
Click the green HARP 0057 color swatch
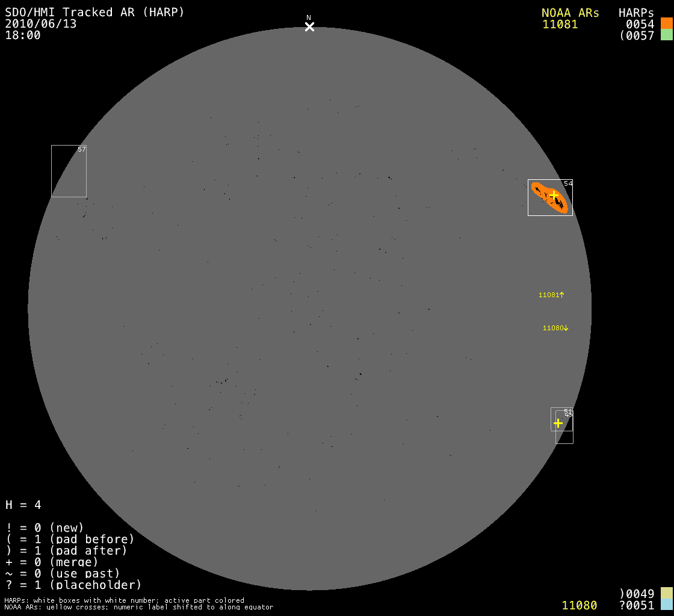pyautogui.click(x=666, y=35)
